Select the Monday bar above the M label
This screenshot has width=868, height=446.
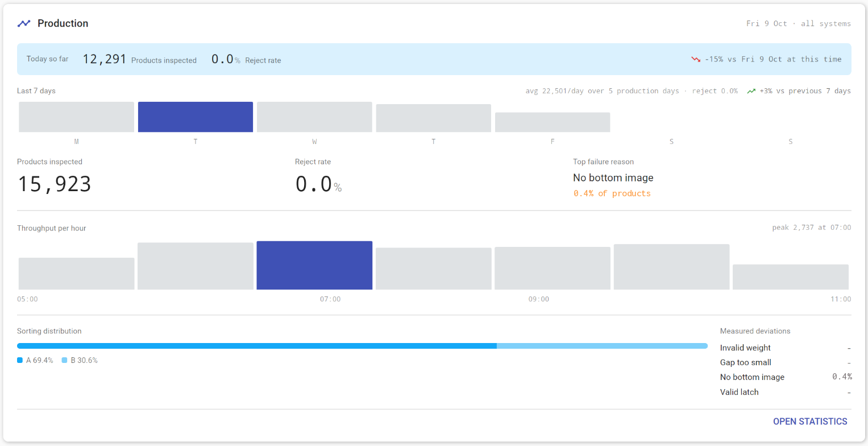click(77, 117)
